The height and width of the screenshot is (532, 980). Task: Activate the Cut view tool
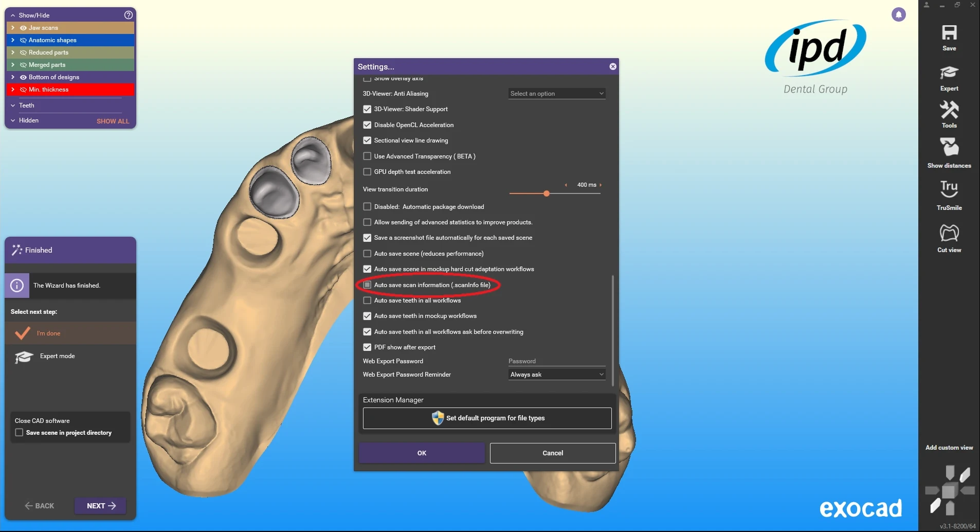coord(949,233)
